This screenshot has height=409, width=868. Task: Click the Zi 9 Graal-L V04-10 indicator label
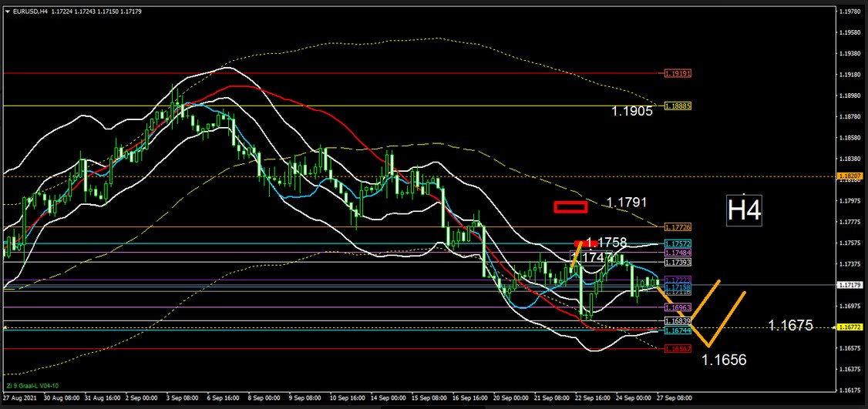31,386
